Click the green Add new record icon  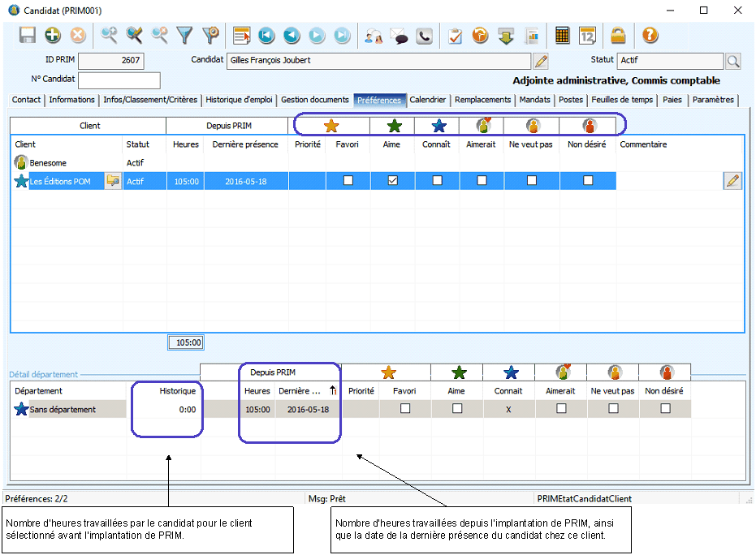53,36
